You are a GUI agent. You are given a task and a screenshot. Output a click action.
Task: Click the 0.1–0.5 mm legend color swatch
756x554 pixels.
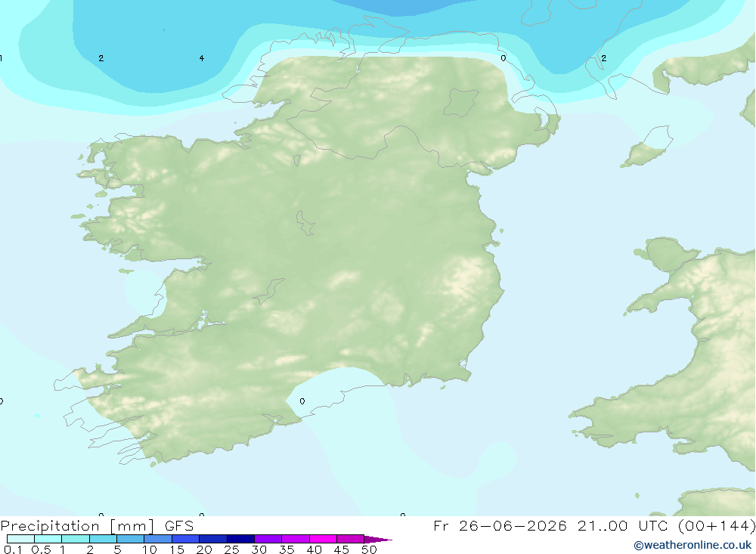(x=20, y=539)
